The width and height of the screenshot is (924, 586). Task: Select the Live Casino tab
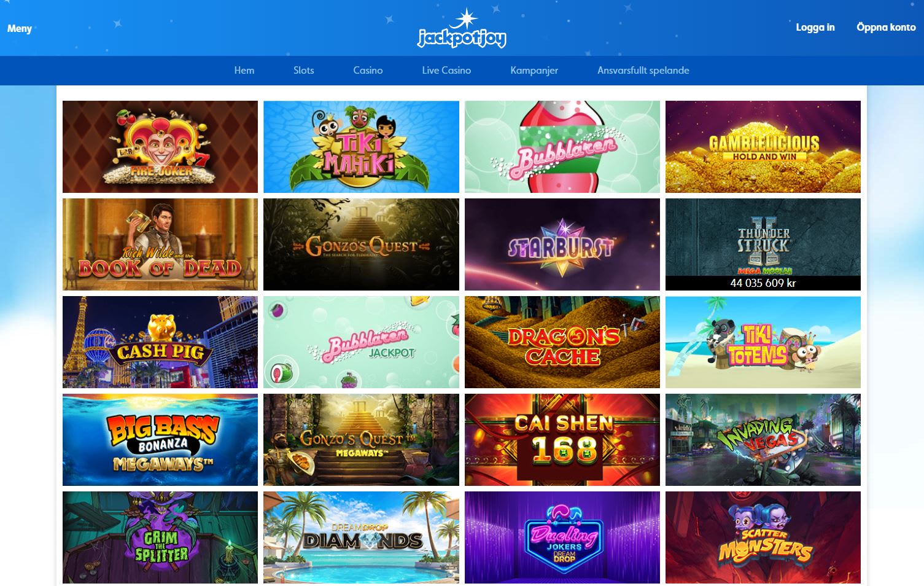click(x=446, y=70)
